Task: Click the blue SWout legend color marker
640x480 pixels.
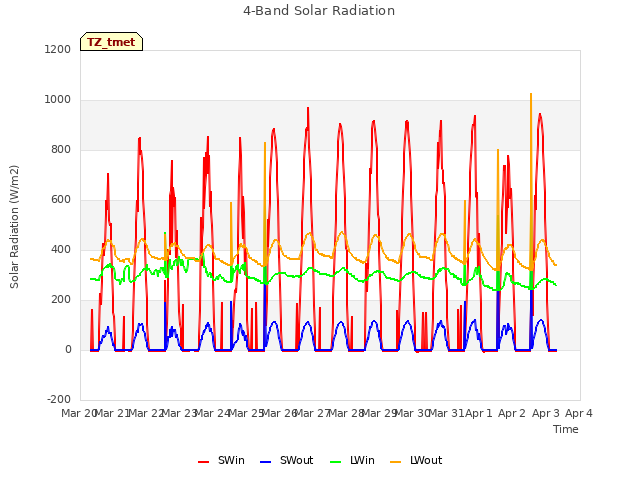Action: pyautogui.click(x=265, y=462)
